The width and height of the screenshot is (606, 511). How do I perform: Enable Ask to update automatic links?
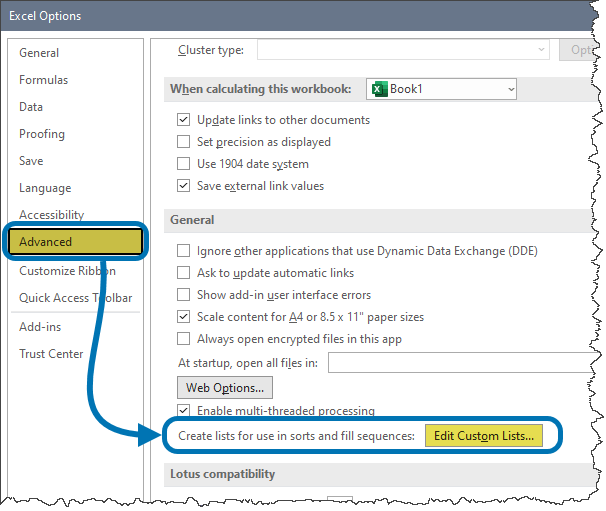183,273
